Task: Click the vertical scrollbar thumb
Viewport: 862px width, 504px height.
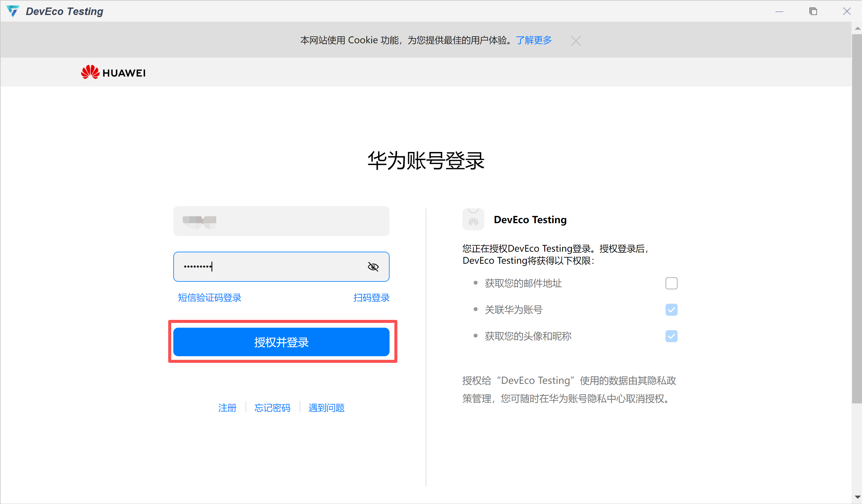Action: pyautogui.click(x=857, y=218)
